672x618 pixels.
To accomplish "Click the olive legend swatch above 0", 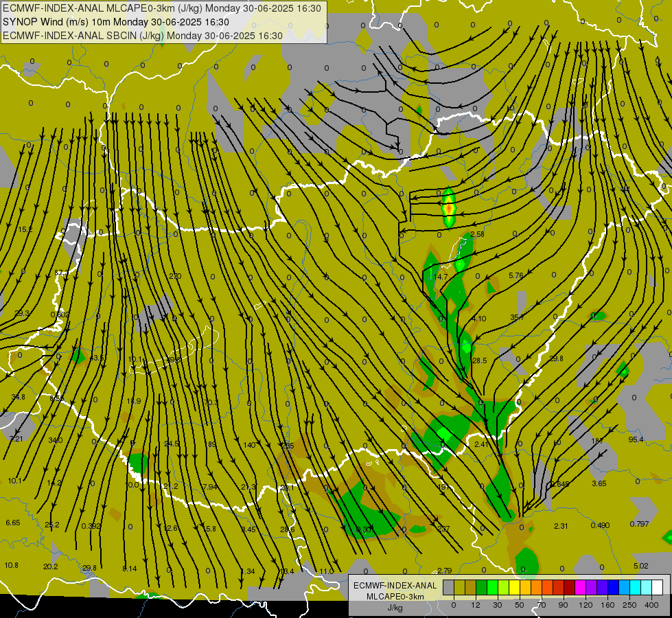I will (x=459, y=588).
